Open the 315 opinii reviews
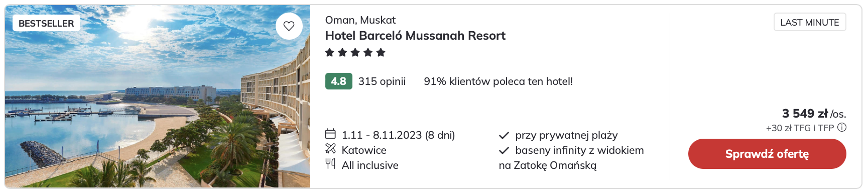 tap(382, 81)
